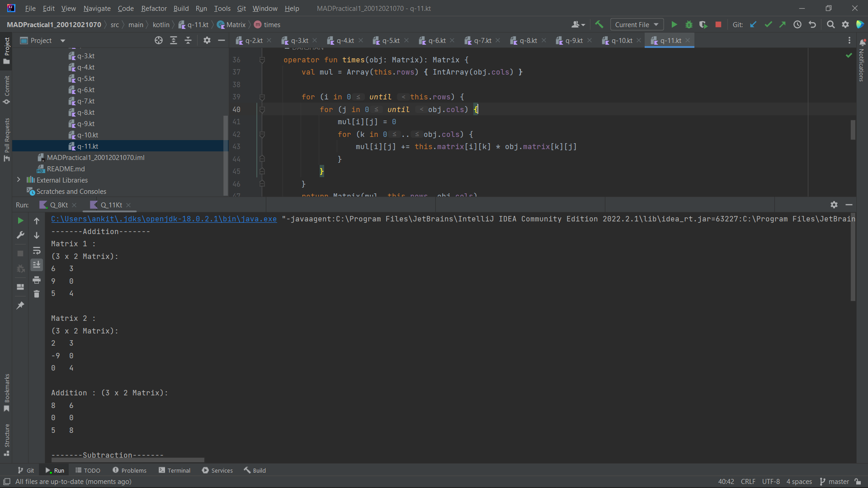This screenshot has height=488, width=868.
Task: Select q-10.kt in the Project tree
Action: point(88,135)
